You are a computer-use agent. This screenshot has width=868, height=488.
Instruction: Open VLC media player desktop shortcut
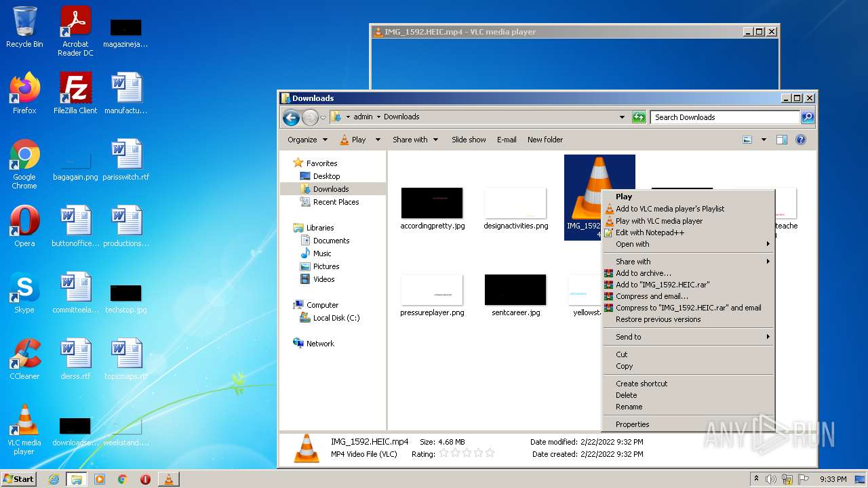(x=24, y=430)
